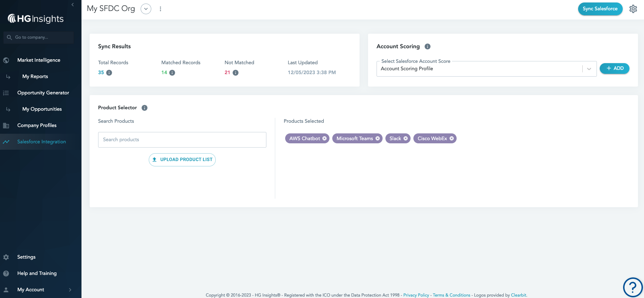Show Product Selector info tooltip
Screen dimensions: 644x298
(145, 108)
